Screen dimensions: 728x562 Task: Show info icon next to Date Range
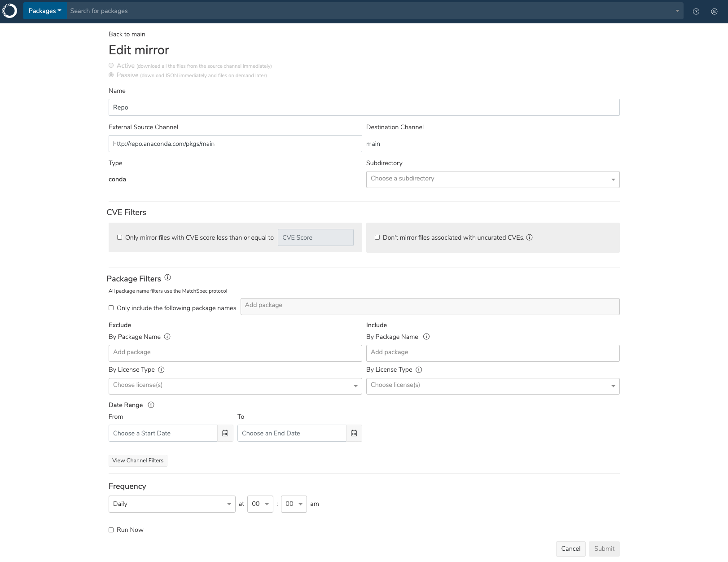point(151,405)
